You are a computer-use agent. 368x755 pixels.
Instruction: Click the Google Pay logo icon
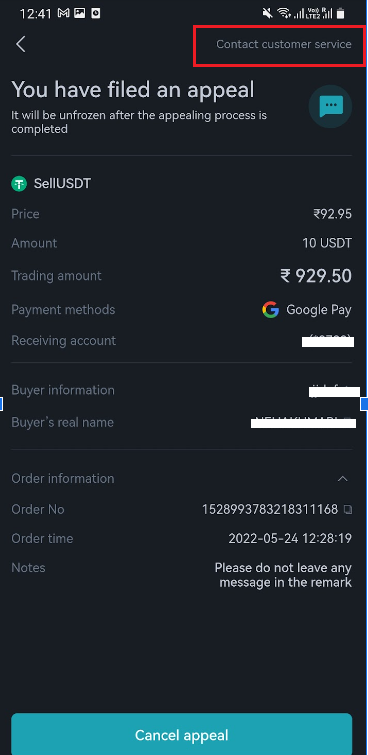[271, 310]
